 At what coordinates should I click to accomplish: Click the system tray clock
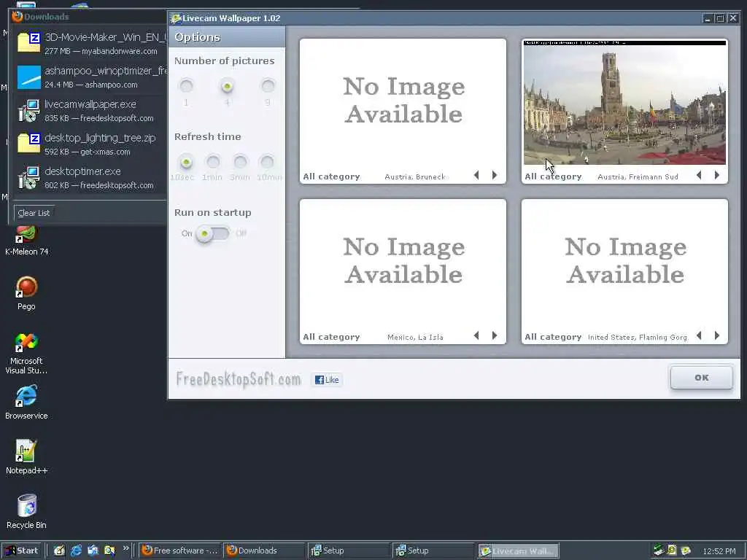(719, 551)
